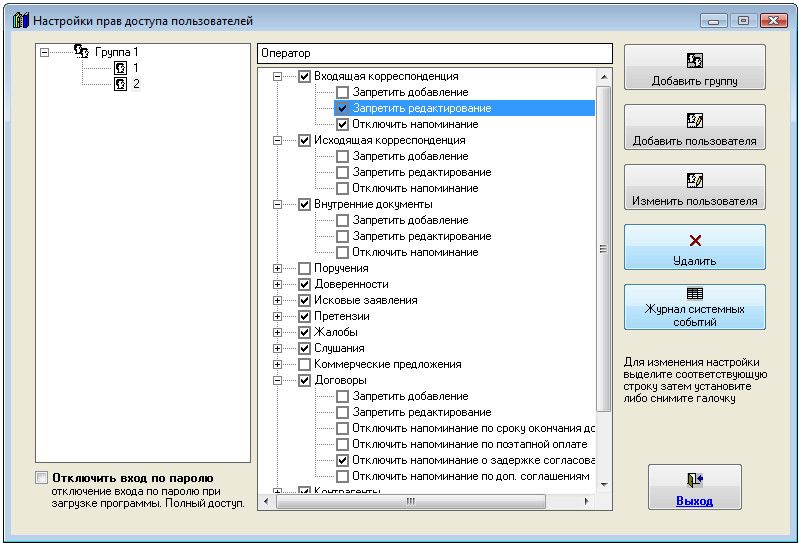
Task: Click the user icon next to 2
Action: point(120,84)
